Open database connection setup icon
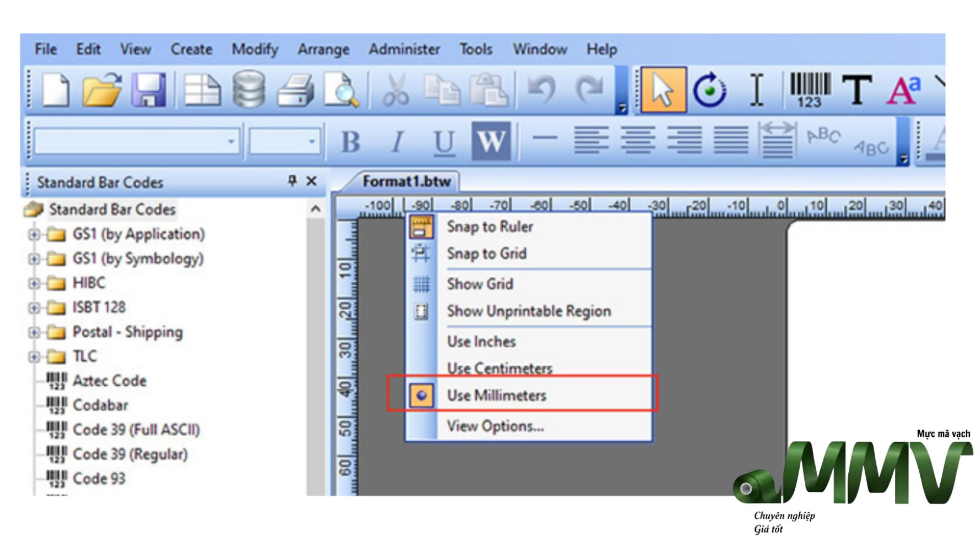The height and width of the screenshot is (551, 980). pyautogui.click(x=249, y=90)
